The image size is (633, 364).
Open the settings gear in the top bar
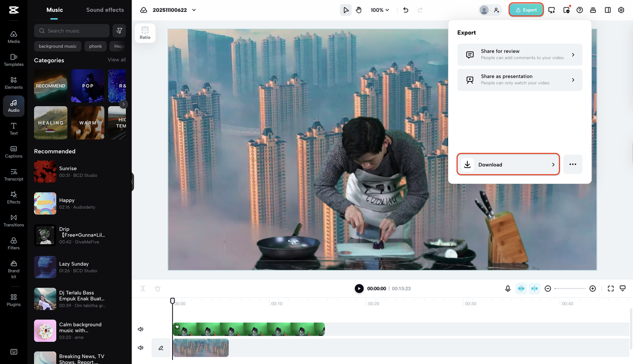(x=621, y=9)
